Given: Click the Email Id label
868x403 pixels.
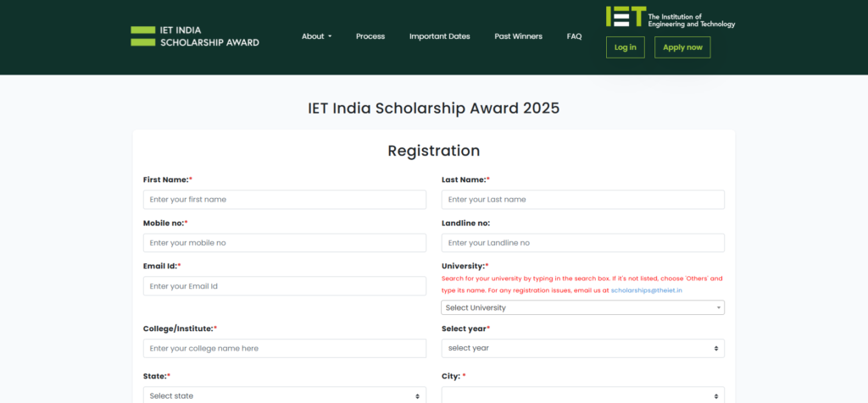Looking at the screenshot, I should [x=162, y=266].
